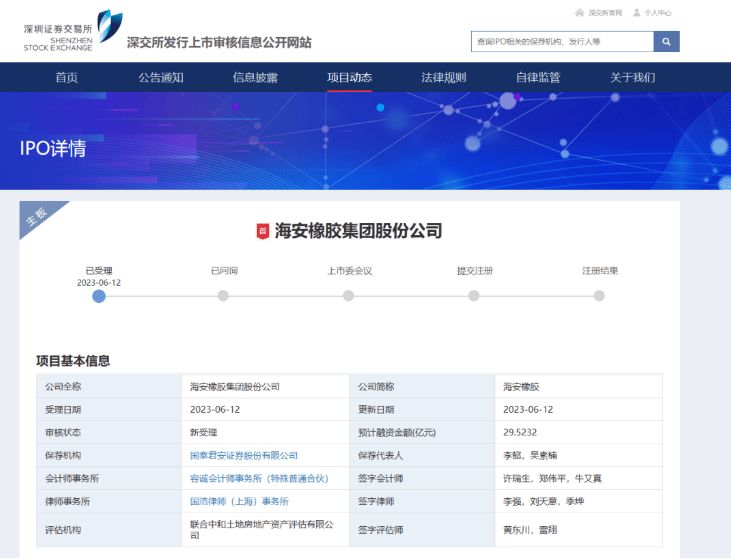The width and height of the screenshot is (731, 559).
Task: Click the 主板 corner ribbon
Action: (40, 219)
